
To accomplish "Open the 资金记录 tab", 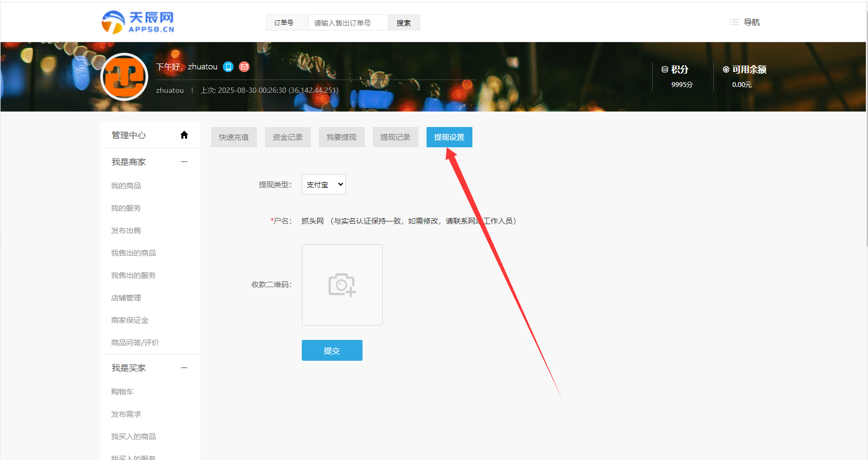I will 287,137.
